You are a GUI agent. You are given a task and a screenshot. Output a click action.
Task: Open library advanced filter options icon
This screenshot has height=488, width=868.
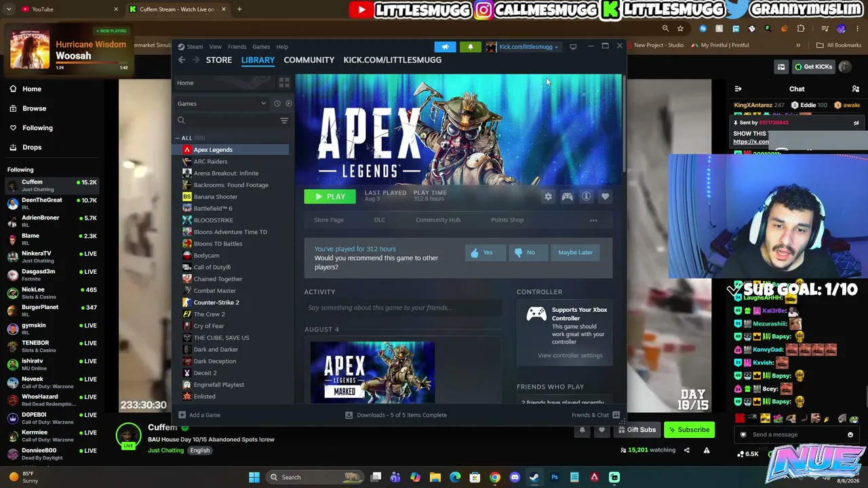tap(284, 121)
